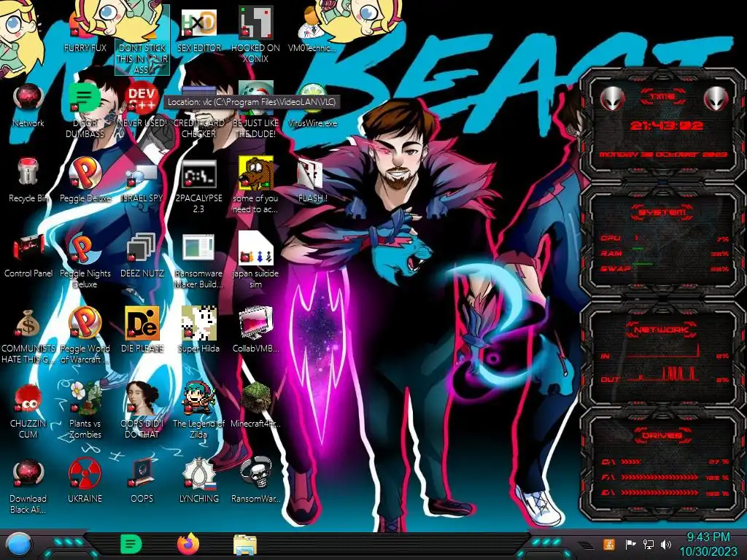The height and width of the screenshot is (560, 747).
Task: Launch the NEVER USED! Dev C++ icon
Action: coord(142,105)
